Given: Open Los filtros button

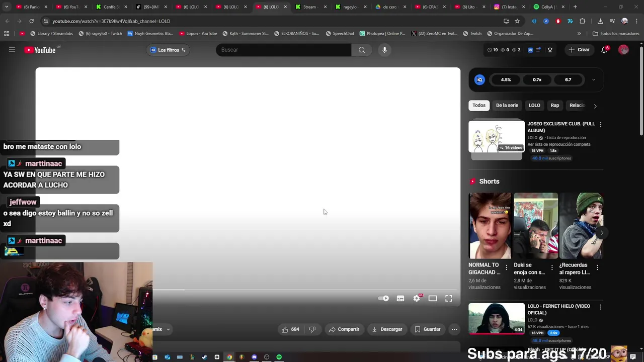Looking at the screenshot, I should (168, 50).
